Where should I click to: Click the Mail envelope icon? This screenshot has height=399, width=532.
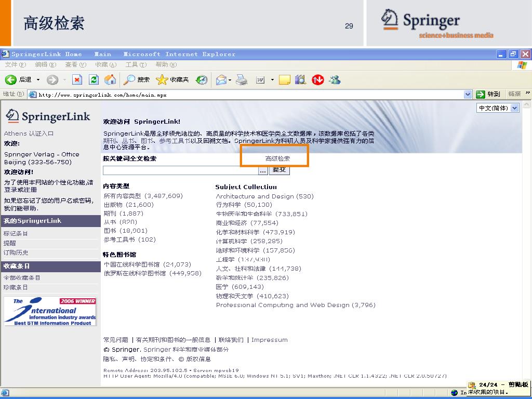click(221, 79)
